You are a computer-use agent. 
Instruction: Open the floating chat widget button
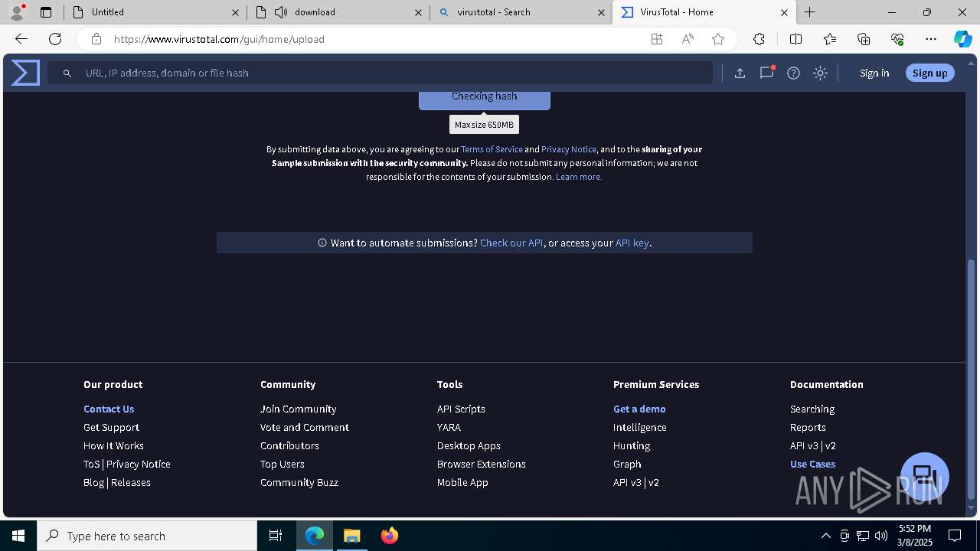pos(925,476)
